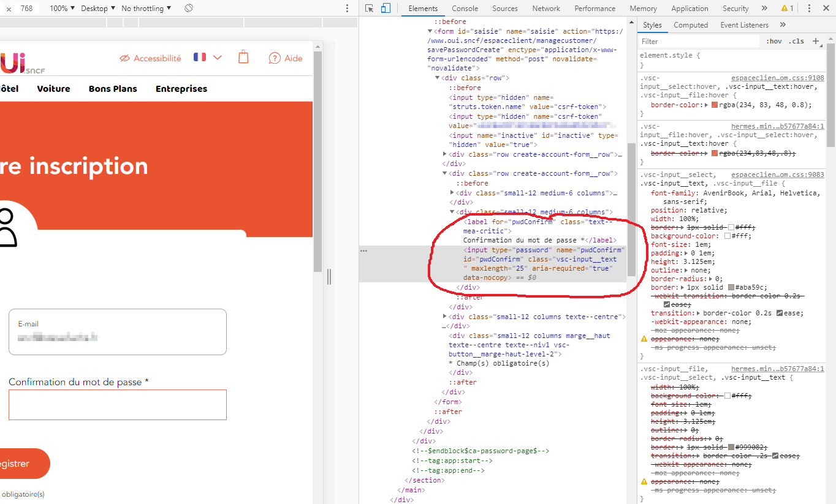Click the Accessibilité link
Viewport: 836px width, 504px height.
point(150,58)
